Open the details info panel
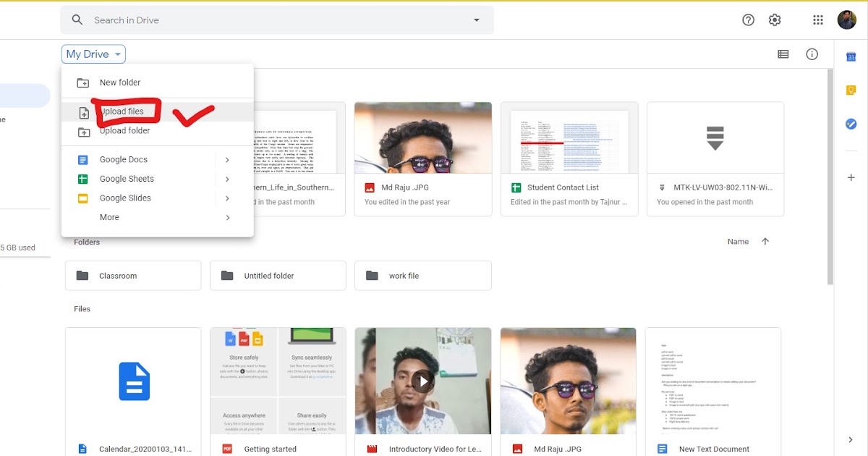 pos(812,54)
